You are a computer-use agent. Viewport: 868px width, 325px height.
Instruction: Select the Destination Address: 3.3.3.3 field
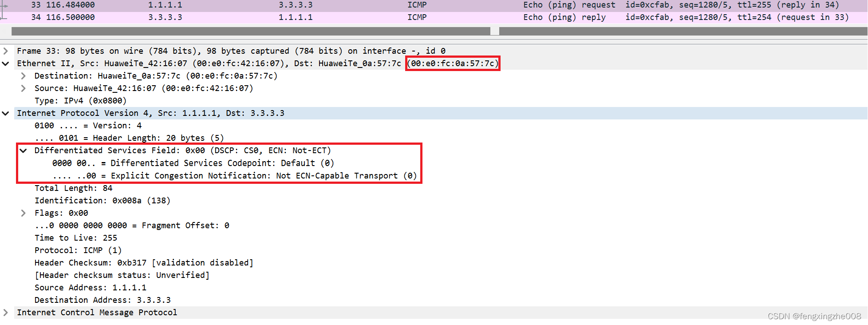click(103, 300)
